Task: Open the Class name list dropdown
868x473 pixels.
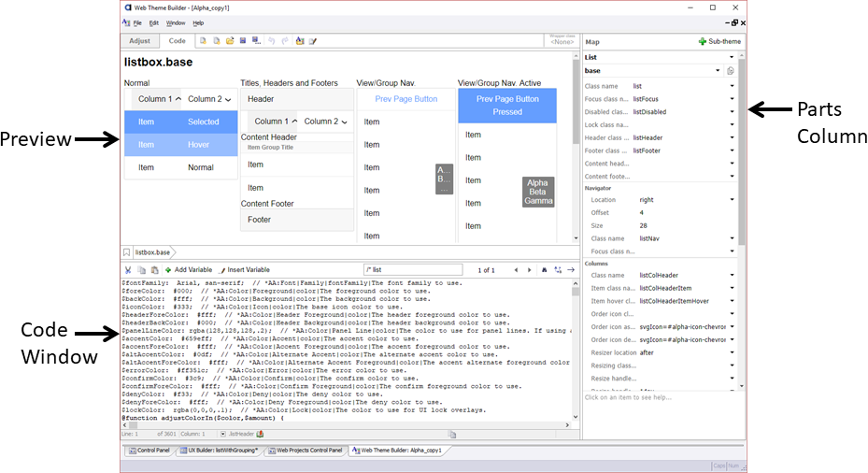Action: 732,86
